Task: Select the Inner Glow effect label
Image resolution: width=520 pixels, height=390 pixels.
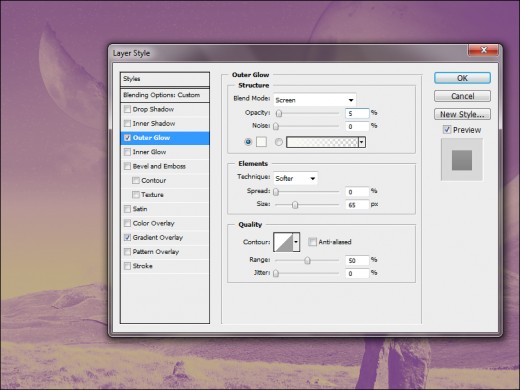Action: pyautogui.click(x=149, y=152)
